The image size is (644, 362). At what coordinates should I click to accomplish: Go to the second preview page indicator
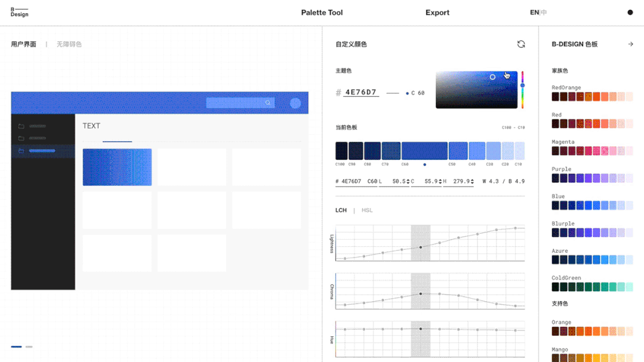[29, 346]
